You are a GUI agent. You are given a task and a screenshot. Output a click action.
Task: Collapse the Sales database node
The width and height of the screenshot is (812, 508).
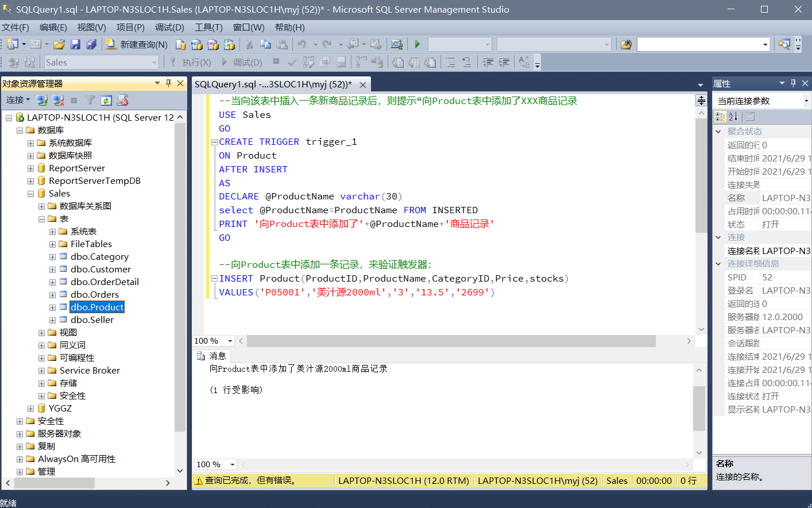coord(31,194)
